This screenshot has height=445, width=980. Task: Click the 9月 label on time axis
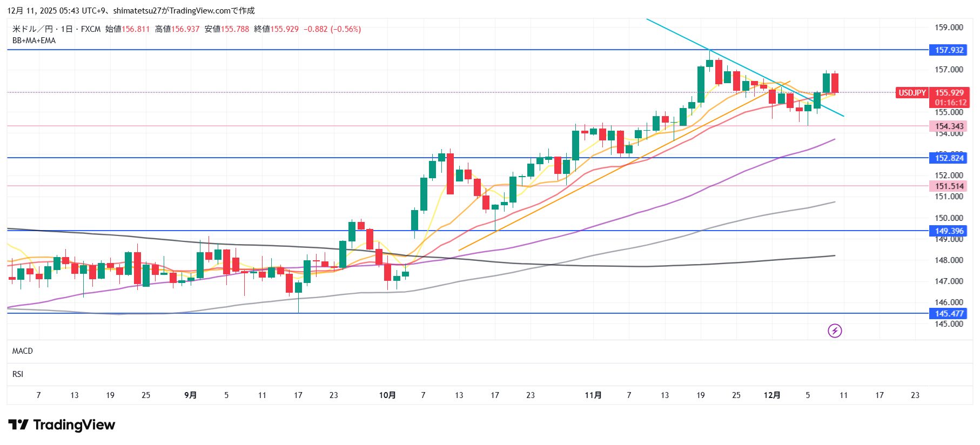point(190,395)
